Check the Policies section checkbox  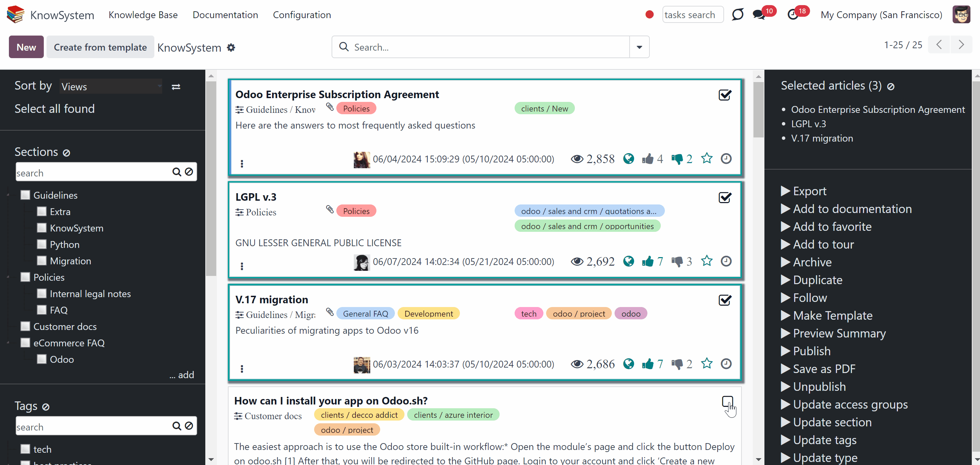point(25,277)
